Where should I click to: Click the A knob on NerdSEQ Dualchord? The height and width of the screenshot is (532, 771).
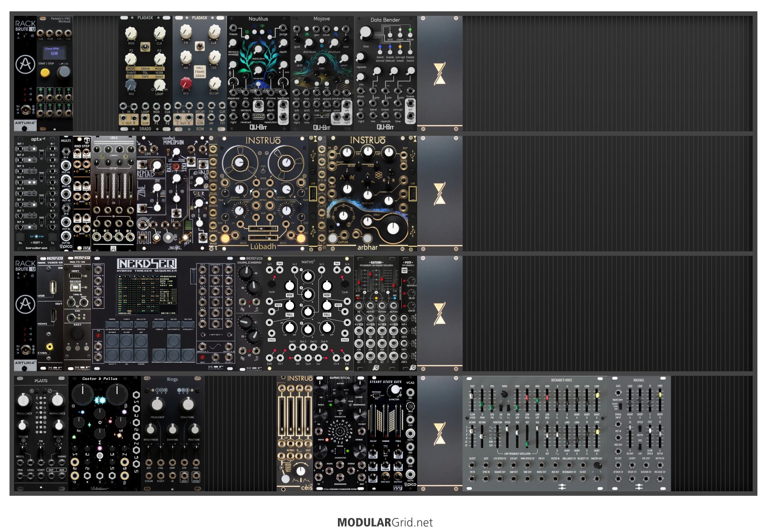pos(246,273)
